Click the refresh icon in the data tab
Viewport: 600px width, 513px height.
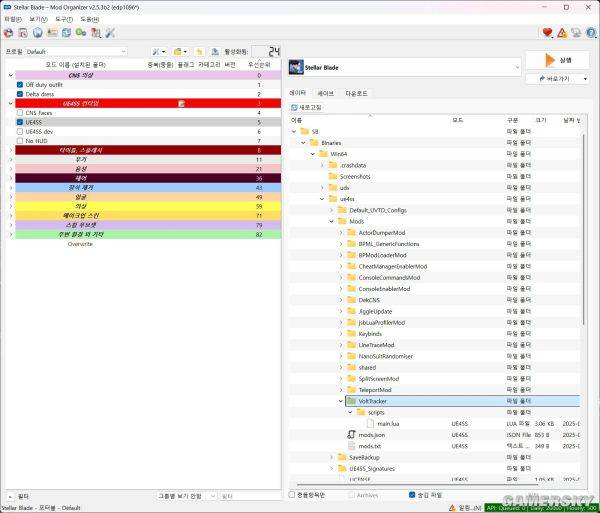[x=294, y=107]
